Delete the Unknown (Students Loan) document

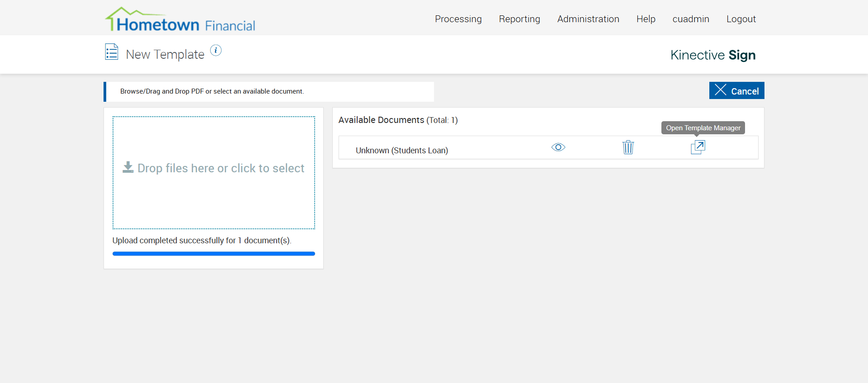click(628, 147)
